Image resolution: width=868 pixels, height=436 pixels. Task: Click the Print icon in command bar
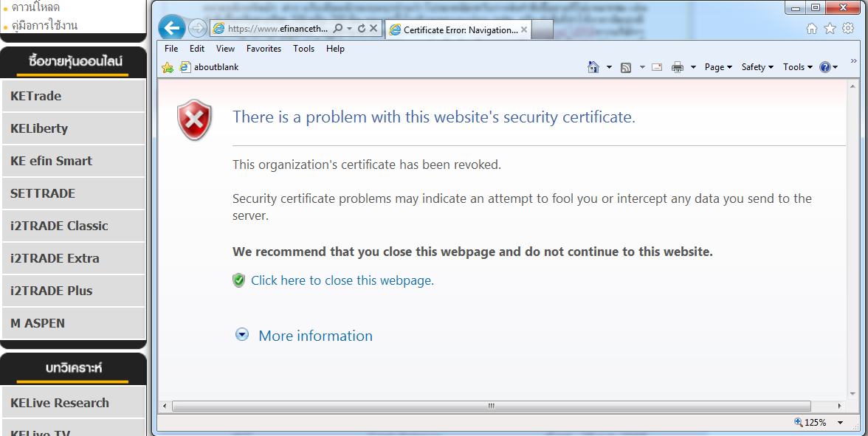[678, 67]
